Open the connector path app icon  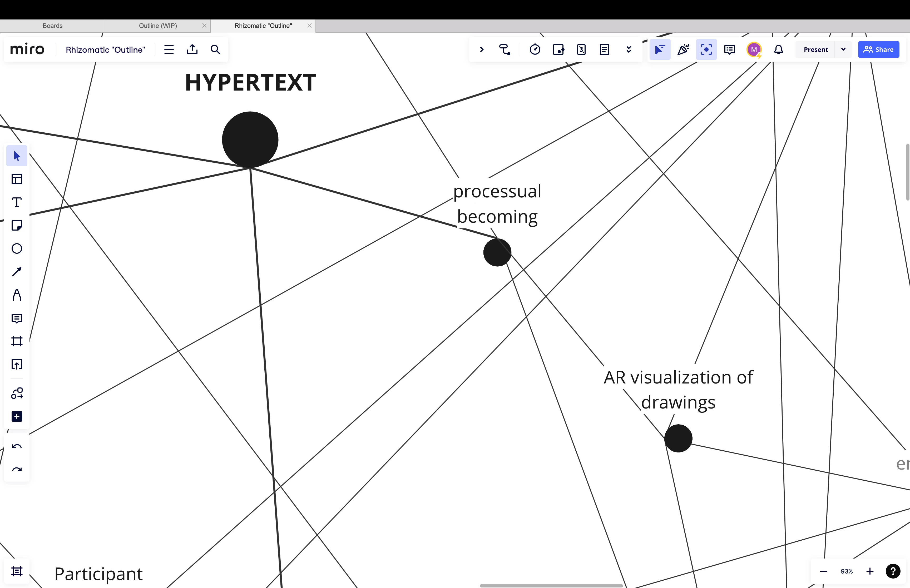[505, 50]
